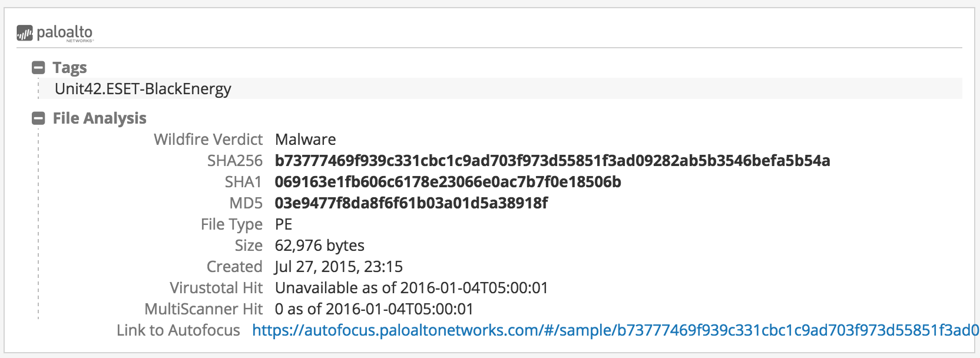
Task: Click the MultiScanner Hit value
Action: 374,309
